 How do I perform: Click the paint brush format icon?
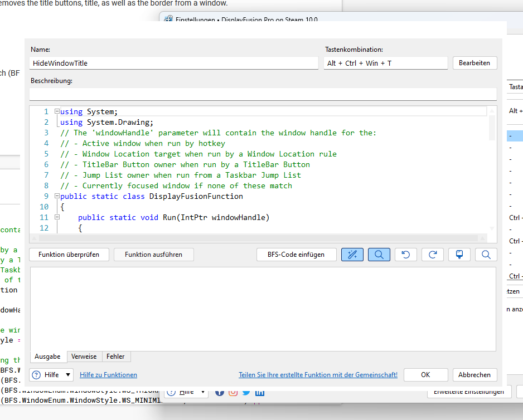[459, 255]
